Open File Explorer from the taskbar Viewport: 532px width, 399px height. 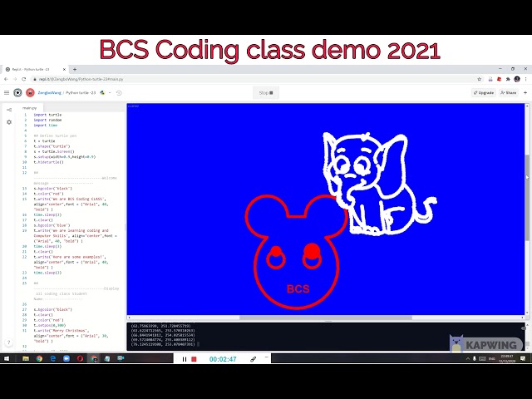(26, 358)
